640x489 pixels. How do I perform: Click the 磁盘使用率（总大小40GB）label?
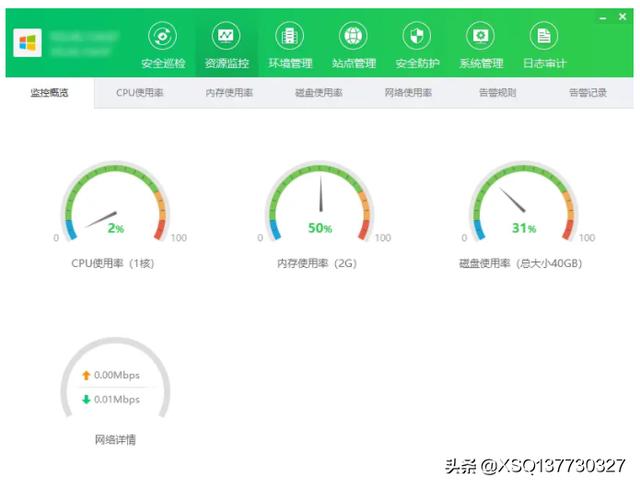click(x=520, y=263)
